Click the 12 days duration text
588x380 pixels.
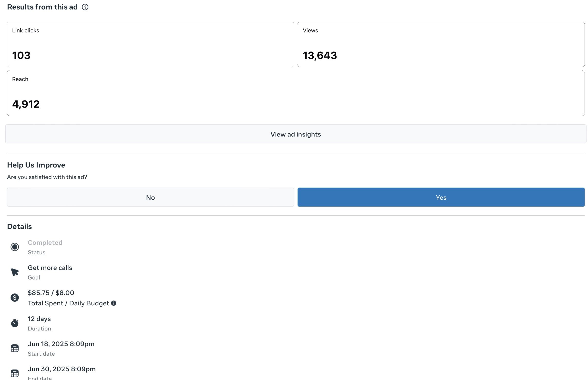coord(39,319)
